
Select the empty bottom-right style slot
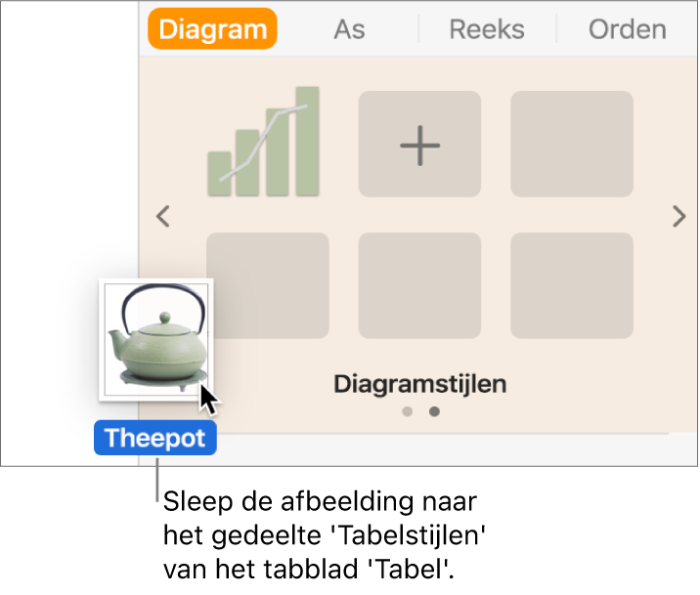572,286
